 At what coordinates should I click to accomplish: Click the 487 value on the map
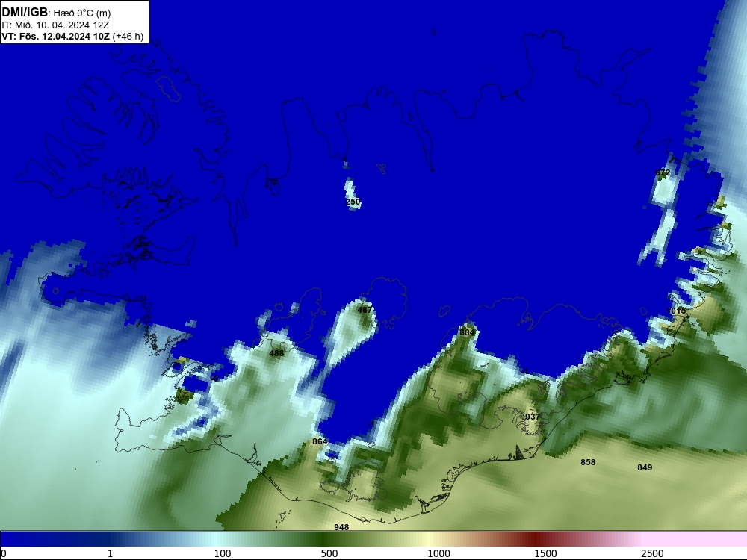coord(365,310)
